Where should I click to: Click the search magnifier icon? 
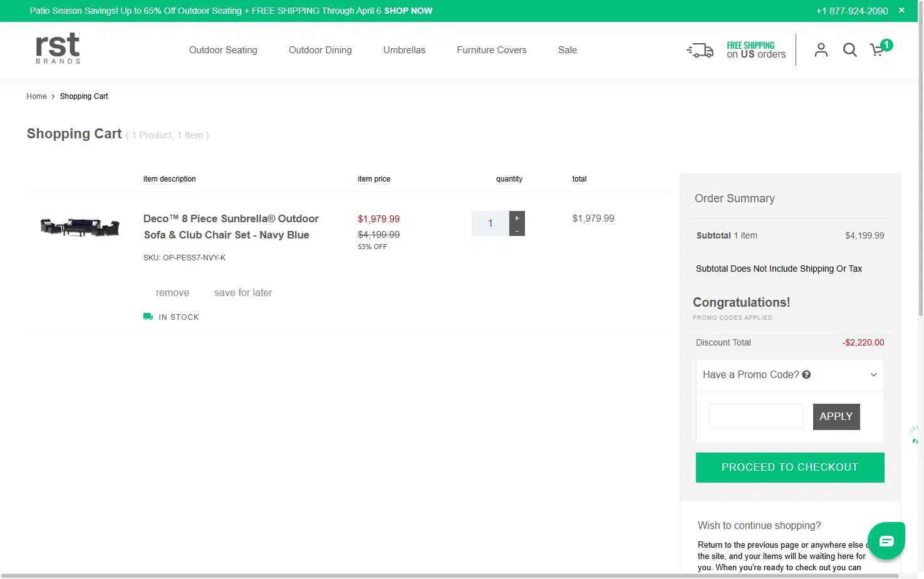[x=849, y=50]
